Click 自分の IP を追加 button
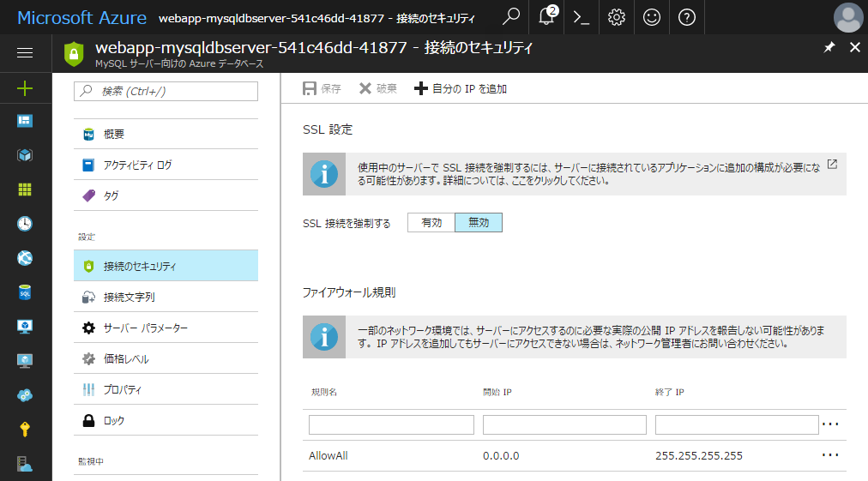The image size is (868, 481). [x=461, y=88]
